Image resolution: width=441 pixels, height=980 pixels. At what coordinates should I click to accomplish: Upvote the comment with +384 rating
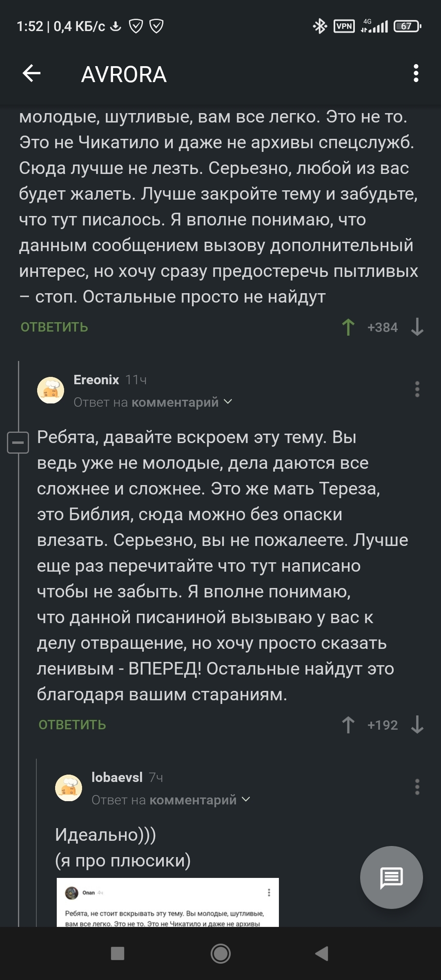point(348,327)
